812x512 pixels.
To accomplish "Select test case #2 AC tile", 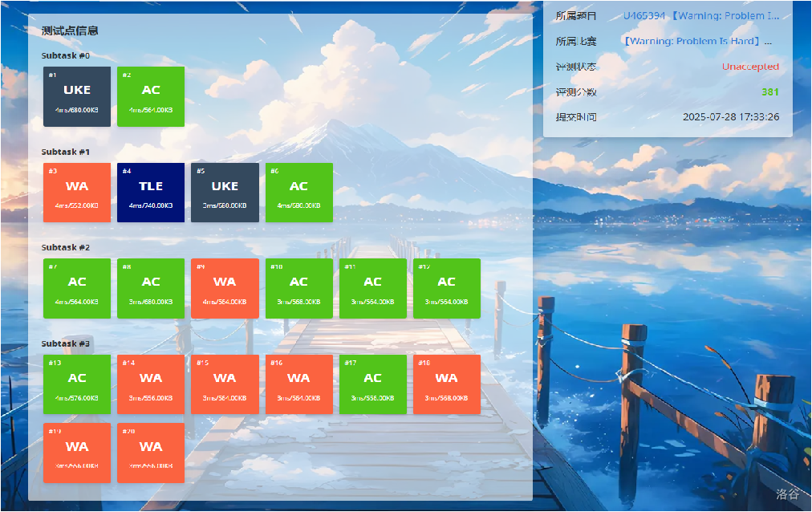I will pos(151,96).
